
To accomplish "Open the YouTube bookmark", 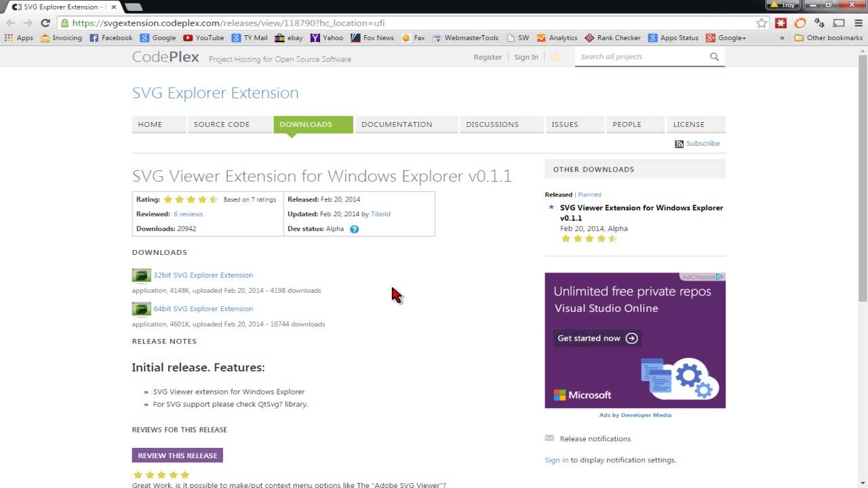I will (203, 38).
